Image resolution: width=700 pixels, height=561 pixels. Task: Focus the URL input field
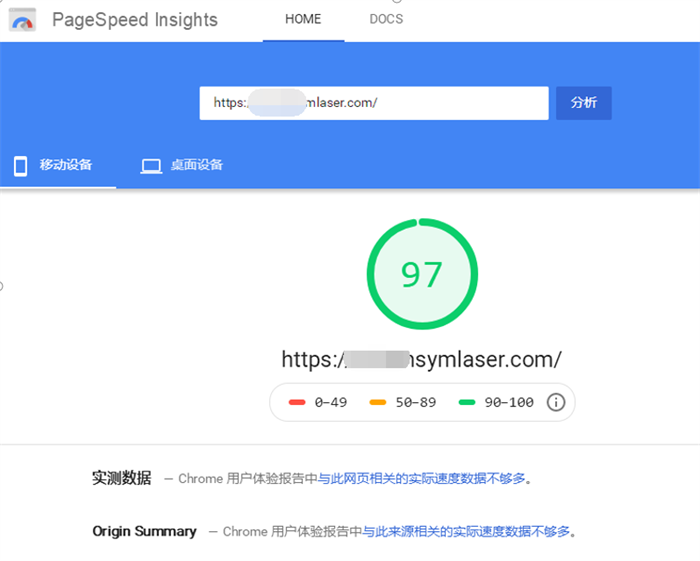tap(373, 103)
